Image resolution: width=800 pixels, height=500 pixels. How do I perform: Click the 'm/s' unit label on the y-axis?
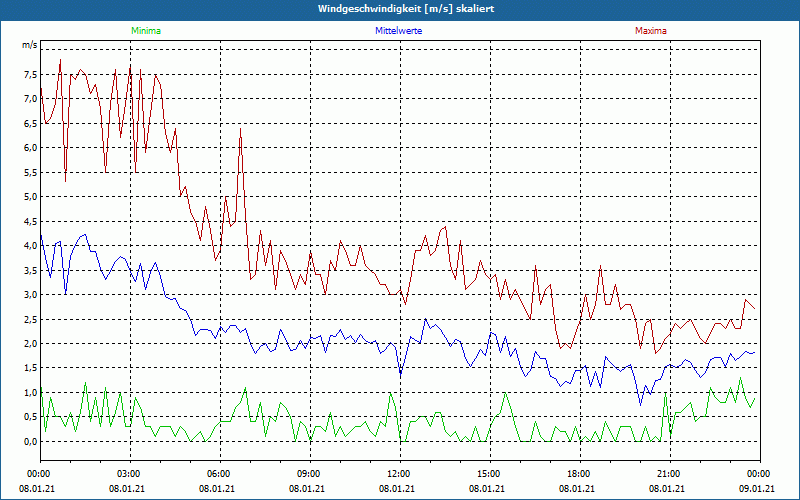pyautogui.click(x=29, y=45)
